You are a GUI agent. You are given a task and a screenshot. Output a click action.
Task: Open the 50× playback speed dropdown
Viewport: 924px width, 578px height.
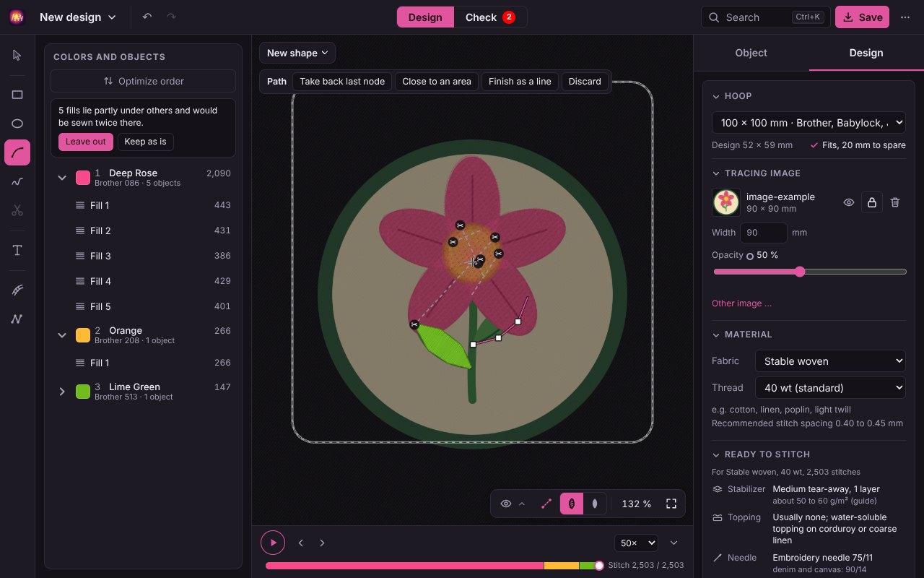coord(636,543)
